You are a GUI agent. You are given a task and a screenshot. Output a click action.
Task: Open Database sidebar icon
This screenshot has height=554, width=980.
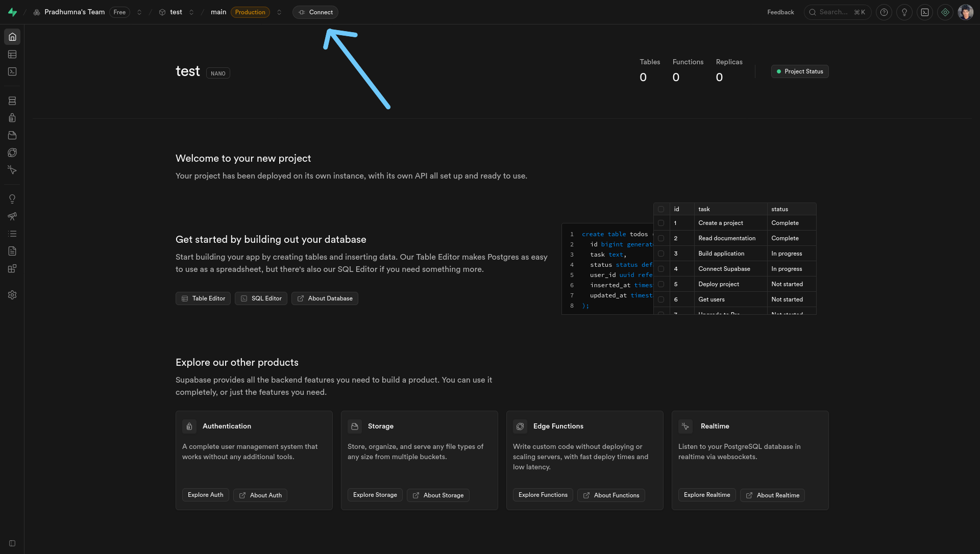coord(12,101)
